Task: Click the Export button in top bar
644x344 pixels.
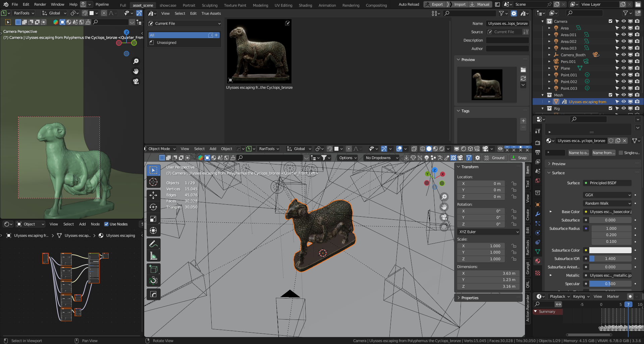Action: tap(434, 4)
